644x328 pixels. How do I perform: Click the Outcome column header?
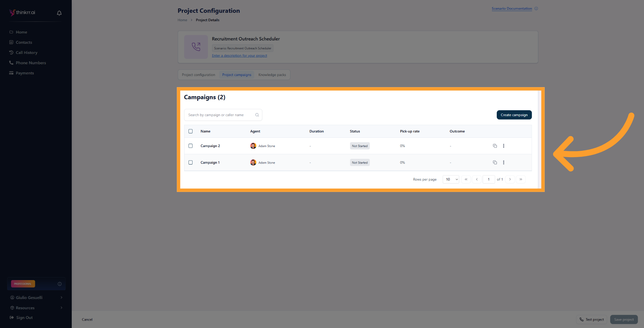pos(457,131)
